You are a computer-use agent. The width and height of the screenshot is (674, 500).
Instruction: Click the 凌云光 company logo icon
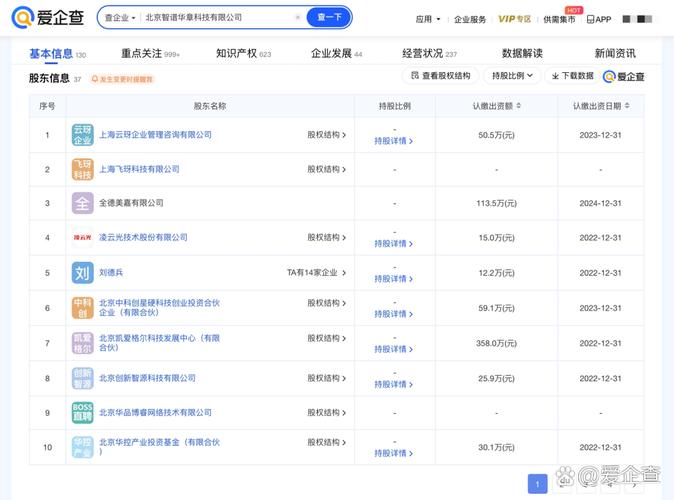click(x=83, y=237)
